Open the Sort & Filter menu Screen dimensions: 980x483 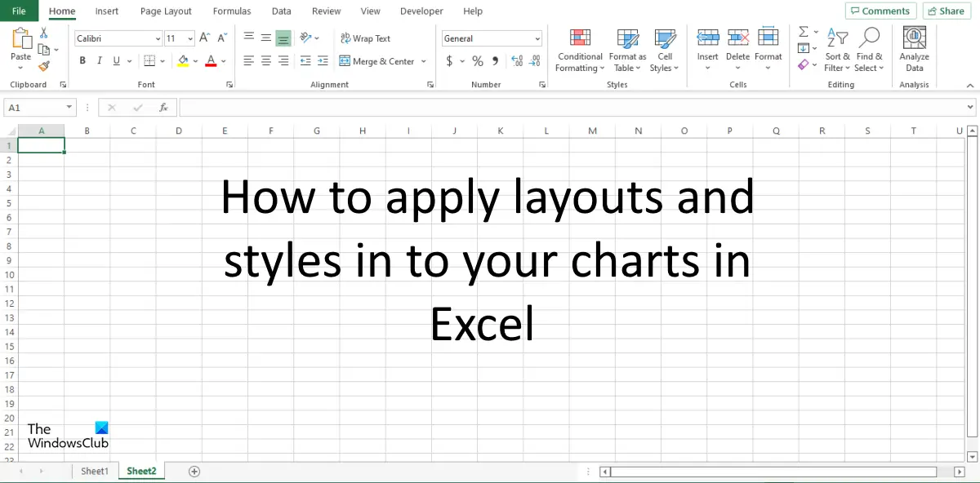click(837, 50)
